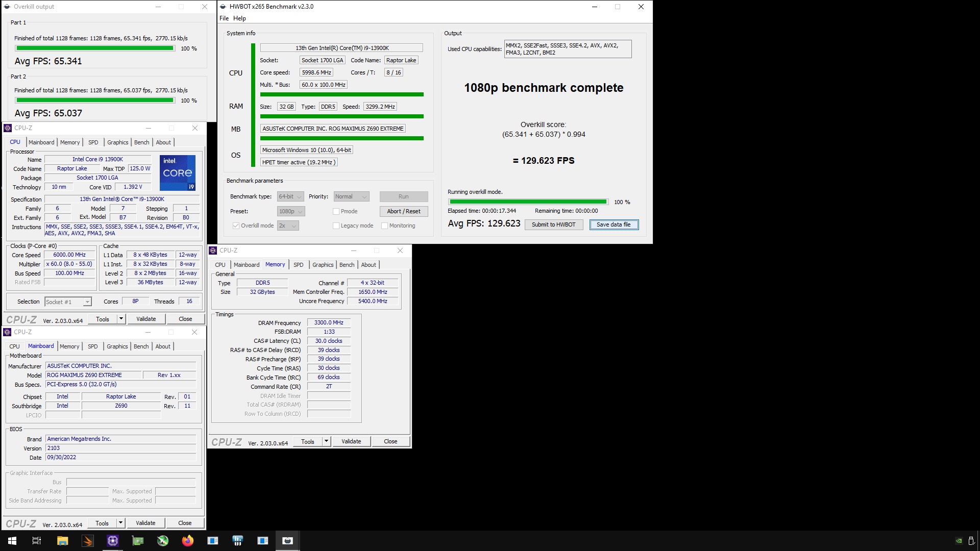
Task: Select the HWBOT x265 taskbar icon
Action: pos(288,541)
